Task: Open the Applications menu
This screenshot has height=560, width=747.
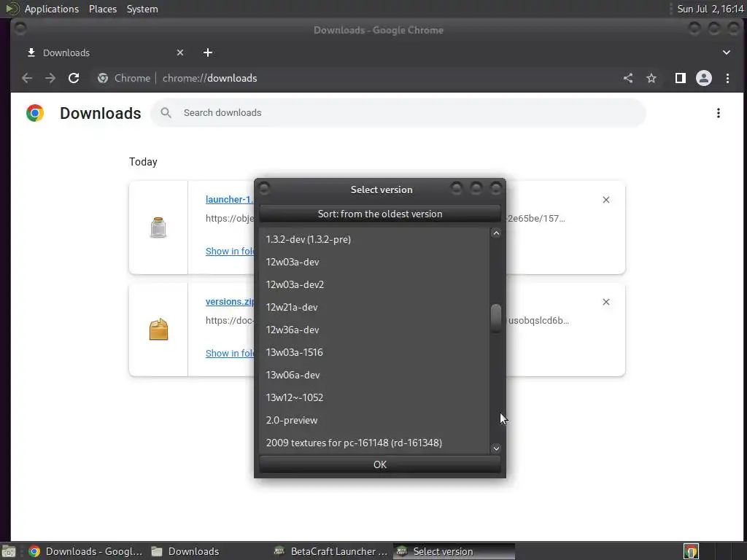Action: [52, 9]
